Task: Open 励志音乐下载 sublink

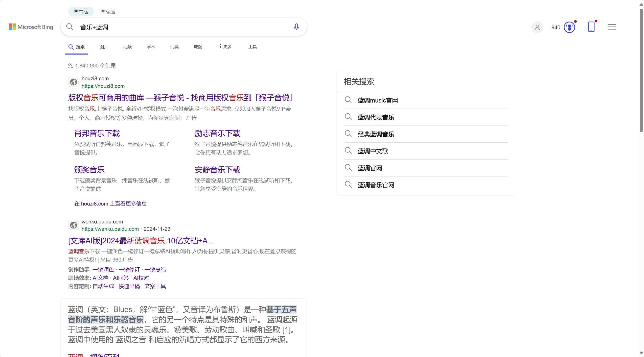Action: [218, 133]
